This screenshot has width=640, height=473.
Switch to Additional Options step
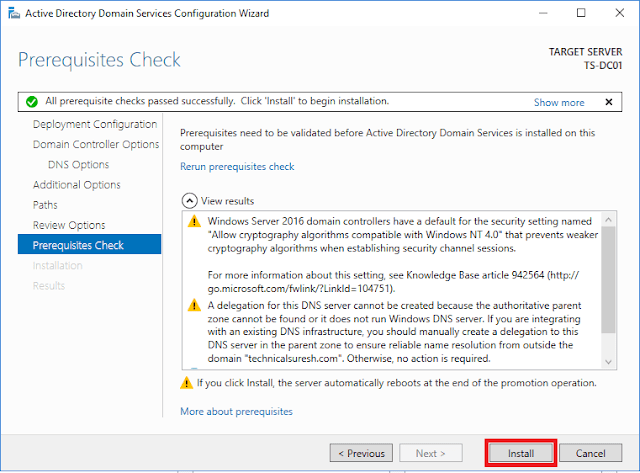click(77, 185)
